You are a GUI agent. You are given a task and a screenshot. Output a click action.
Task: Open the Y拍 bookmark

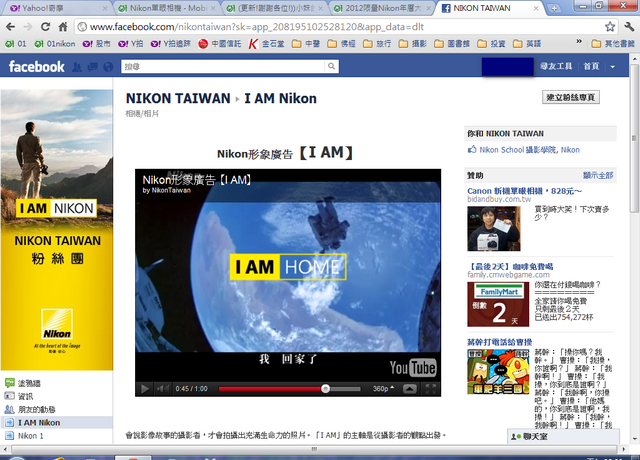[x=131, y=44]
